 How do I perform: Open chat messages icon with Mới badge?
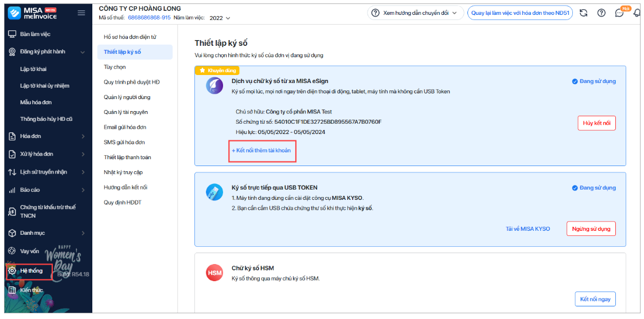click(x=619, y=13)
